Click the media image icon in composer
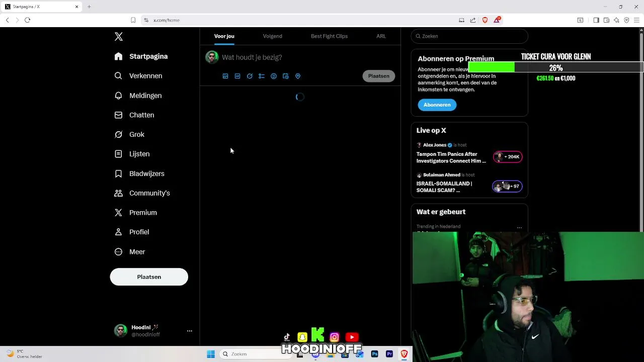 coord(225,76)
